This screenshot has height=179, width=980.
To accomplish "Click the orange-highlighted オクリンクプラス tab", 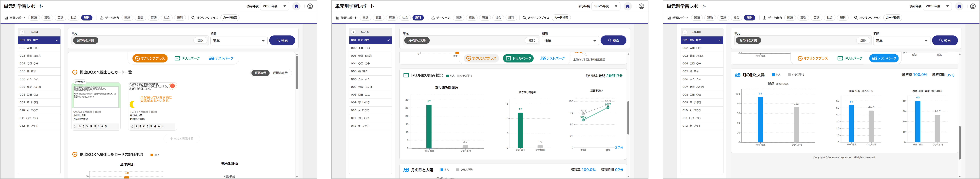I will coord(150,58).
